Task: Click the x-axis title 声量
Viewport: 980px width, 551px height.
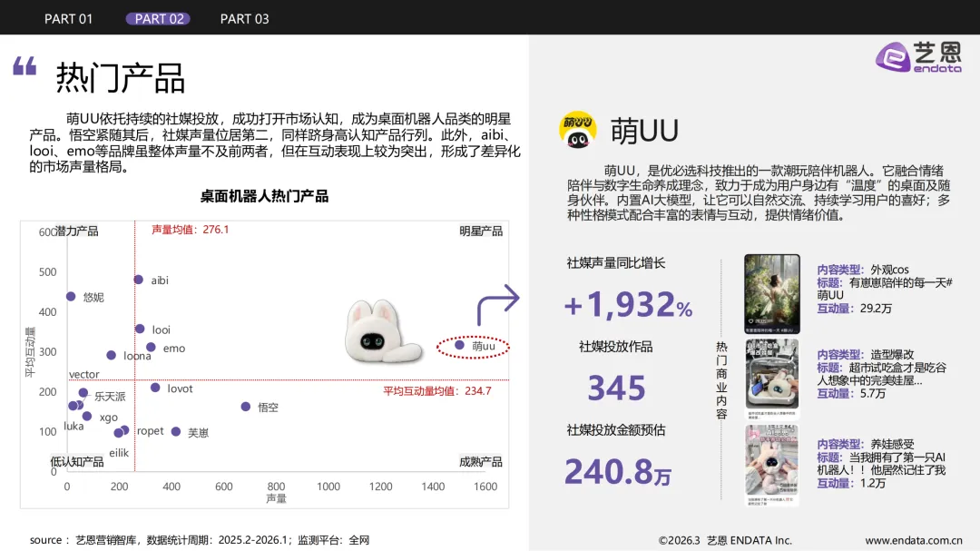Action: (x=276, y=498)
